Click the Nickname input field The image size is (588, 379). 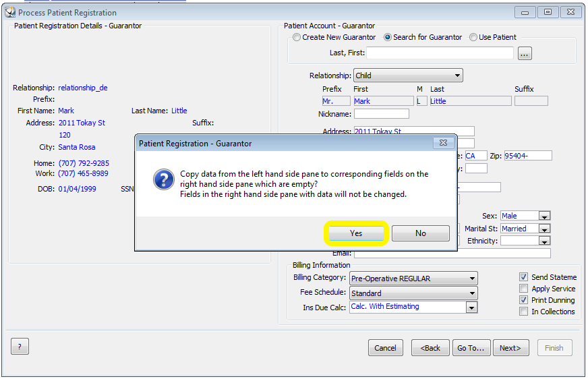[x=382, y=114]
